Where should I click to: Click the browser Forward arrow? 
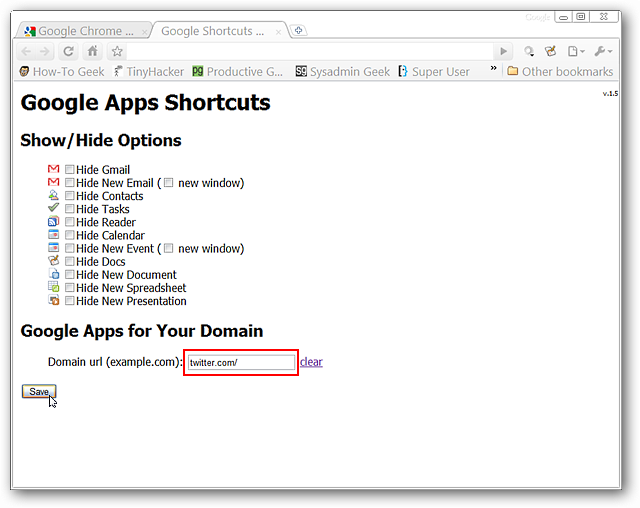pyautogui.click(x=44, y=51)
